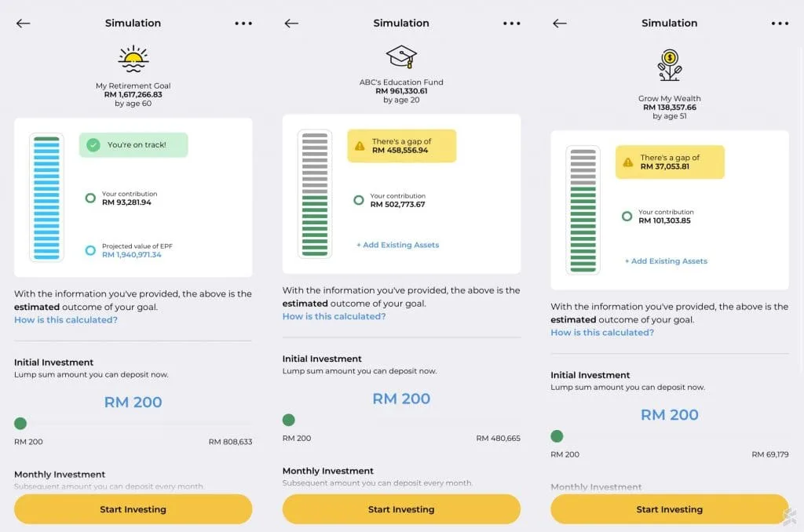The height and width of the screenshot is (532, 804).
Task: Open 'How is this calculated?' under Retirement Goal
Action: (66, 319)
